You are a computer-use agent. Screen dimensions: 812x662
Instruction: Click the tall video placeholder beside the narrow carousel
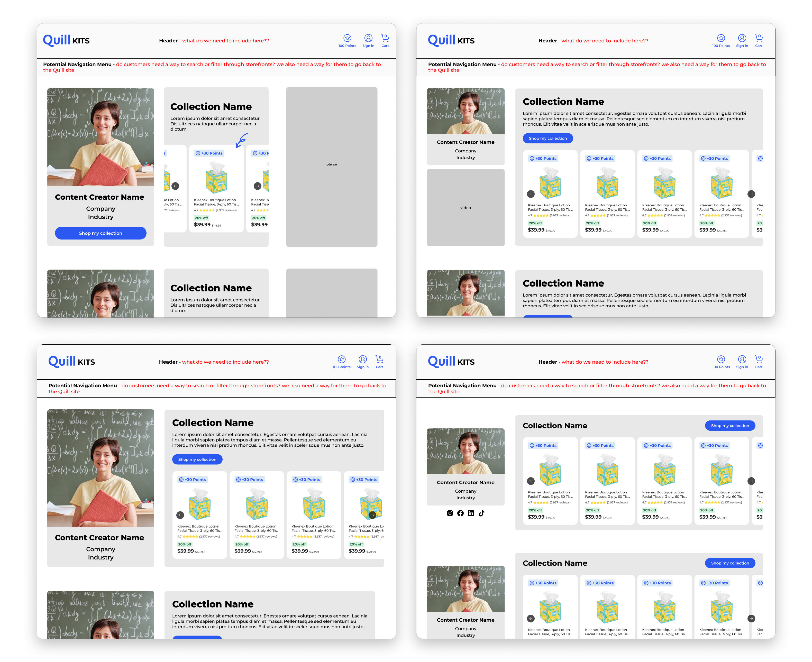331,167
